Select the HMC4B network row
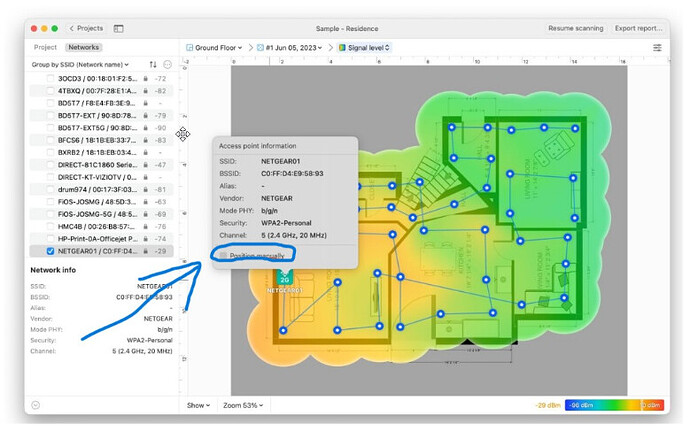 pyautogui.click(x=101, y=226)
